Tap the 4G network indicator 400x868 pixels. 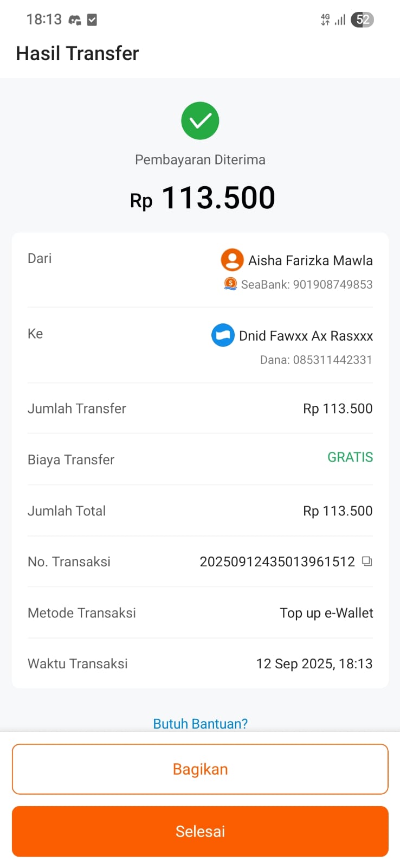(325, 20)
